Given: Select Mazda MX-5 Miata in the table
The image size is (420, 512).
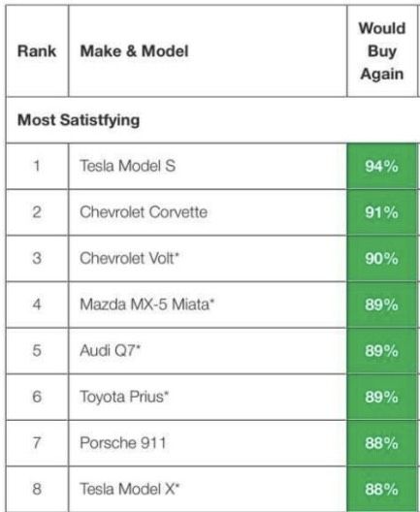Looking at the screenshot, I should pyautogui.click(x=147, y=304).
